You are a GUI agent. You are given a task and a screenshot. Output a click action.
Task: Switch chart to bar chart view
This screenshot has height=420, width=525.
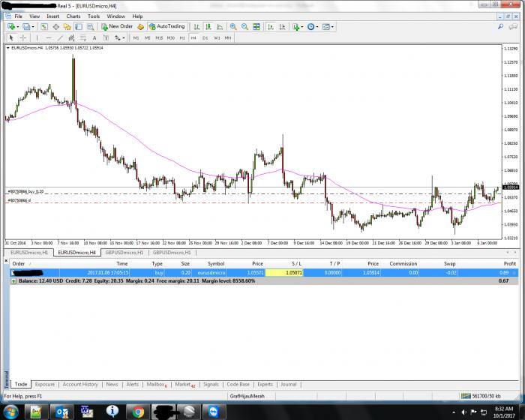pos(196,26)
